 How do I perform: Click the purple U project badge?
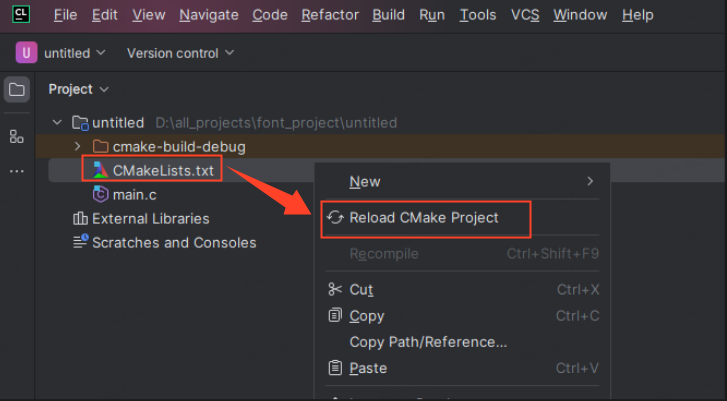point(26,52)
